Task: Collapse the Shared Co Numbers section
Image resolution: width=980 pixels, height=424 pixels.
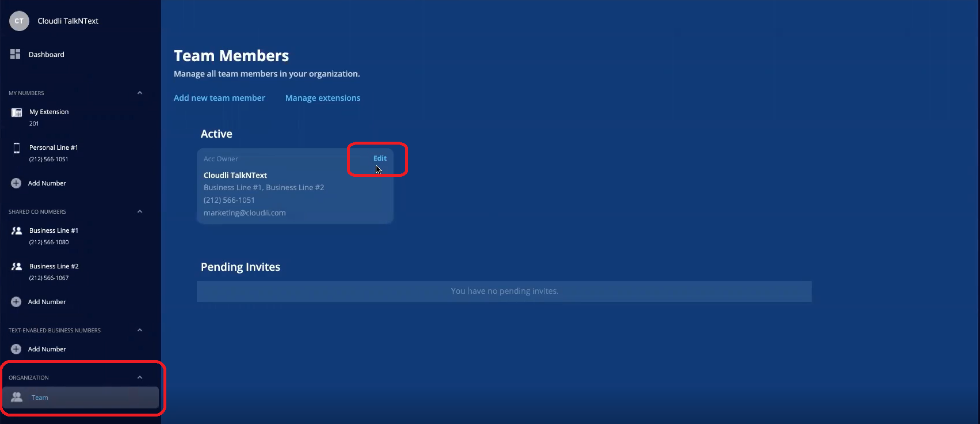Action: click(x=140, y=211)
